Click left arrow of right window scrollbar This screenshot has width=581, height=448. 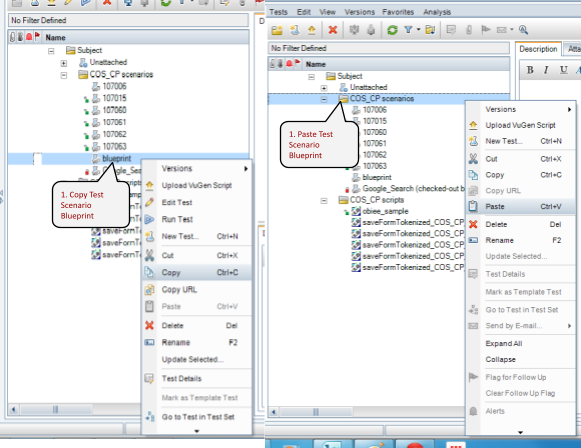[274, 412]
